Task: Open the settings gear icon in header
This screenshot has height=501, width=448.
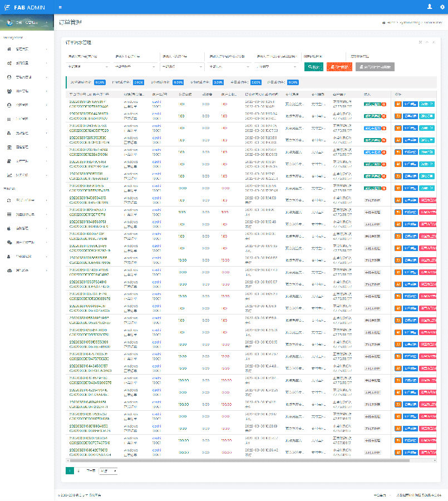Action: click(x=442, y=7)
